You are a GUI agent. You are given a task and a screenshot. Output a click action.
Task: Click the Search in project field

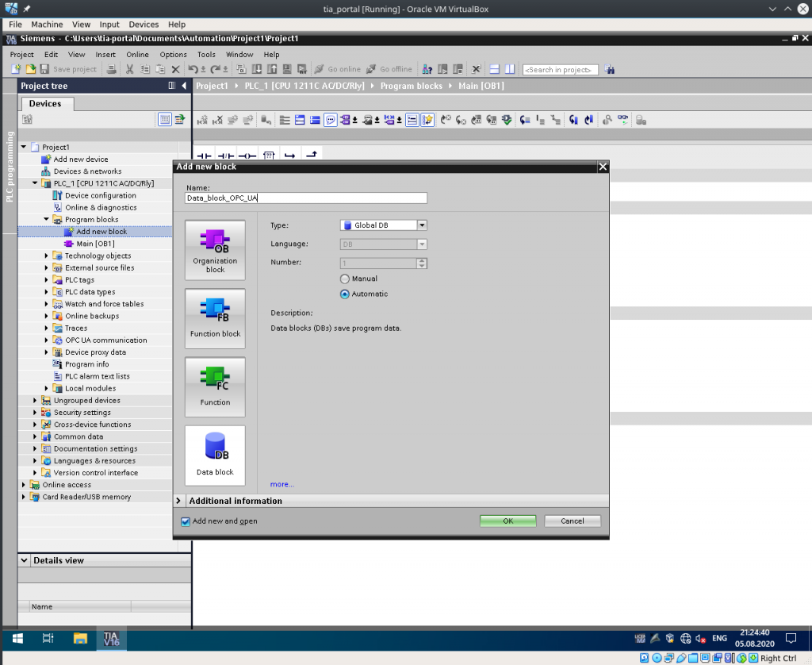point(561,70)
